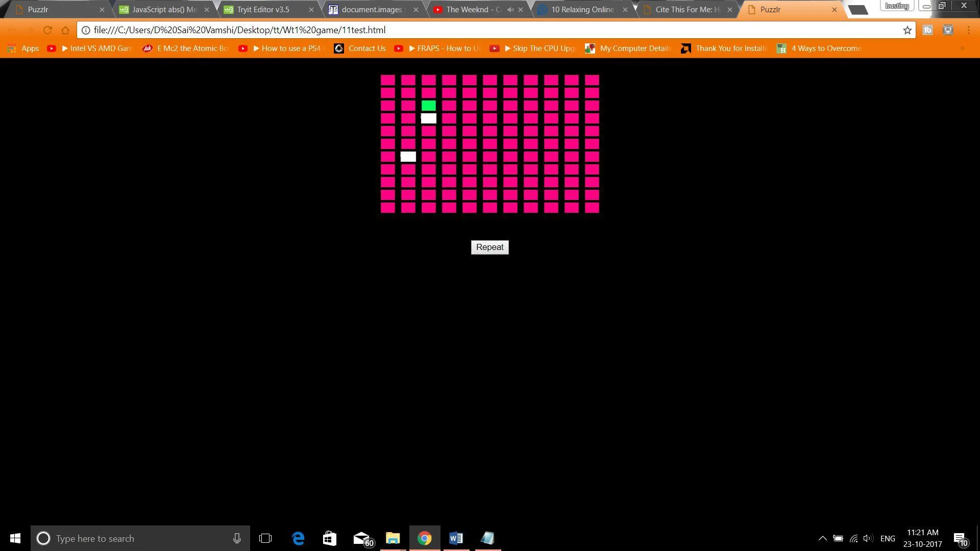Image resolution: width=980 pixels, height=551 pixels.
Task: Open E Mc2 the Atomic bookmark
Action: 186,48
